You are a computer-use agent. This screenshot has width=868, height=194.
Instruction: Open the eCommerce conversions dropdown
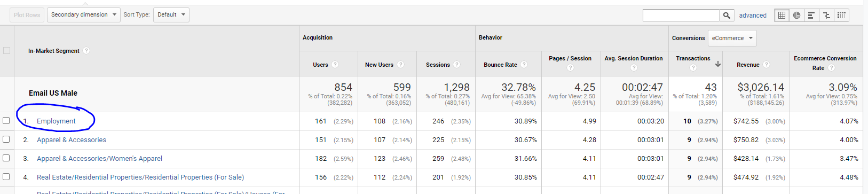point(732,38)
